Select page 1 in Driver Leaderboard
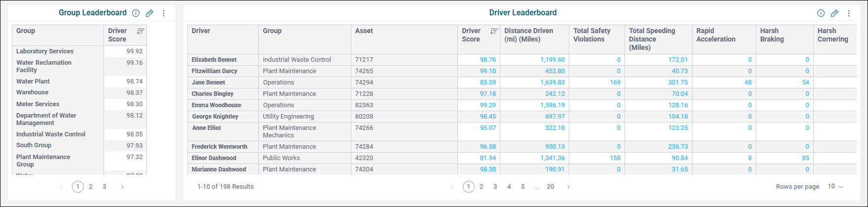 469,187
